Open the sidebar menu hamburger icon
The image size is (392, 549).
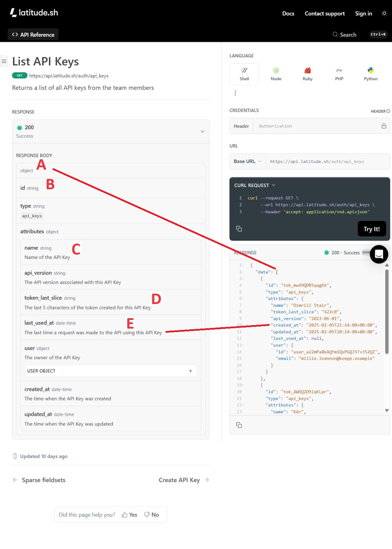point(4,61)
